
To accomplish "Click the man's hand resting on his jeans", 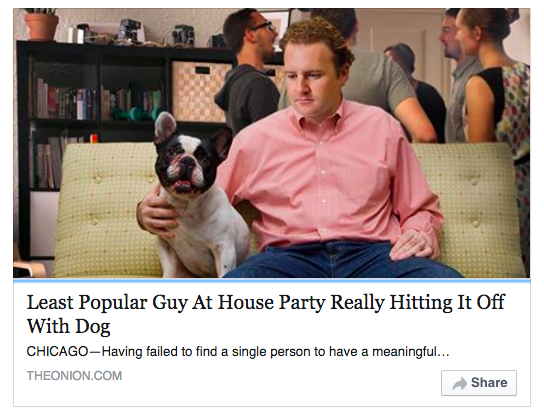I will click(411, 246).
